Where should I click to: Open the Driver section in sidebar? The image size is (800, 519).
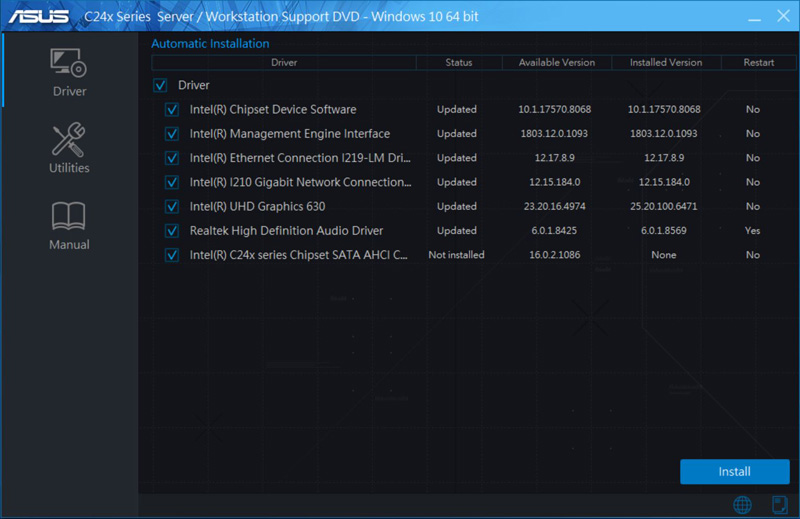[x=69, y=72]
